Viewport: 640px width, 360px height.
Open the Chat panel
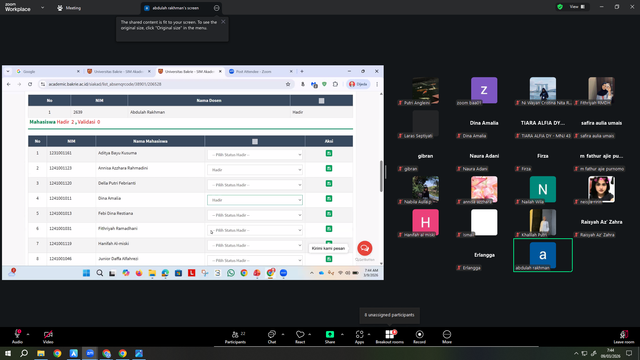pos(271,337)
